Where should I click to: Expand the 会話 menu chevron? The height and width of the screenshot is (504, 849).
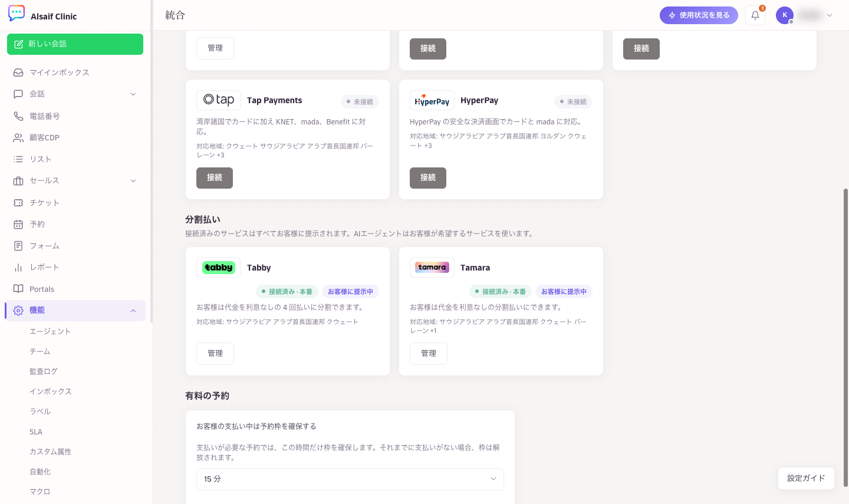[x=133, y=94]
